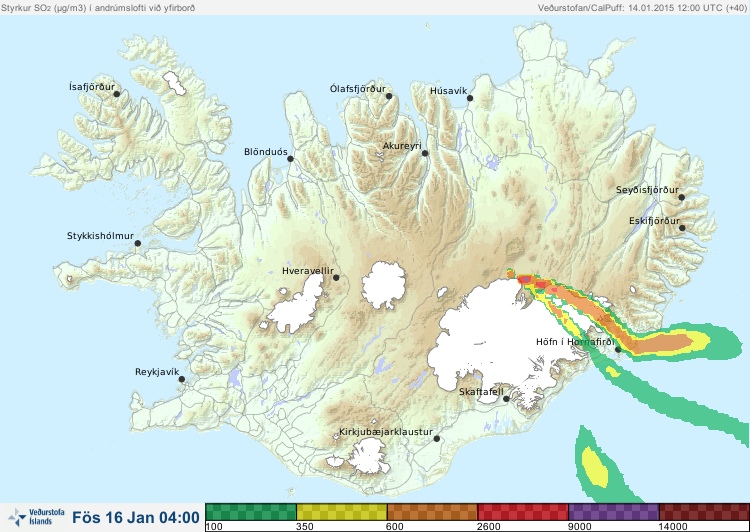Click the yellow plume patch offshore south
Viewport: 750px width, 532px height.
(x=595, y=468)
